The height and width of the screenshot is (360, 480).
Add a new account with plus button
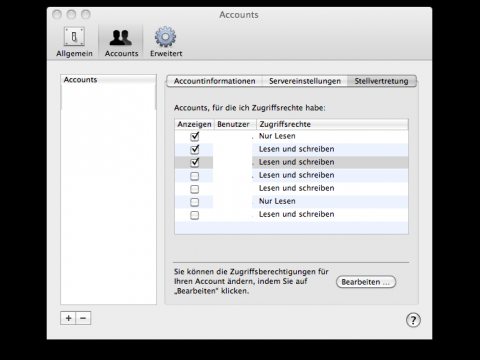68,318
